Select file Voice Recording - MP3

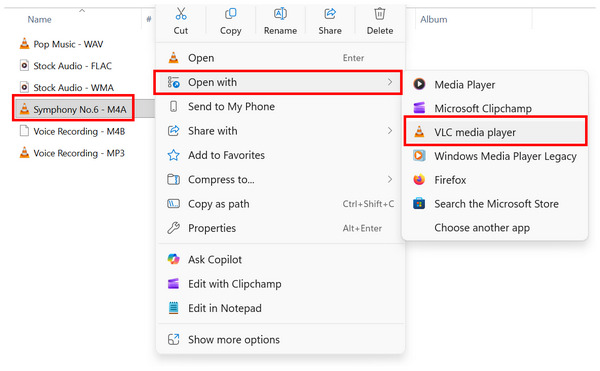(79, 153)
